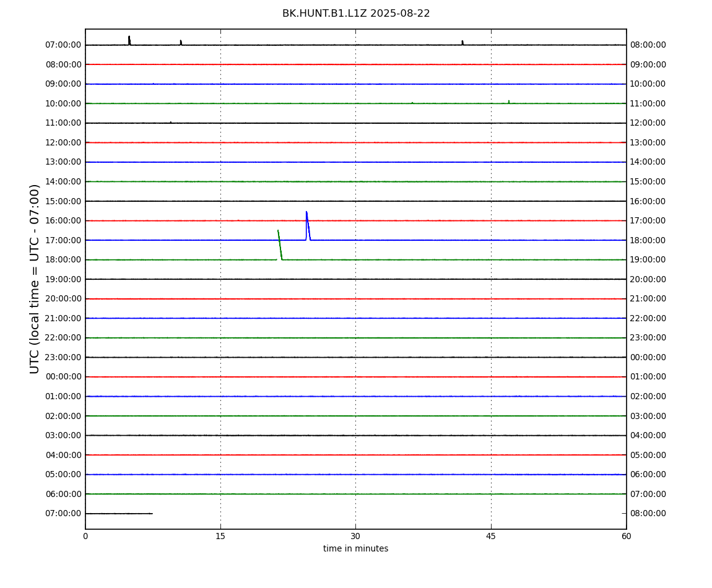Click the left-axis start time label 16:00:00
Image resolution: width=712 pixels, height=588 pixels.
(63, 221)
